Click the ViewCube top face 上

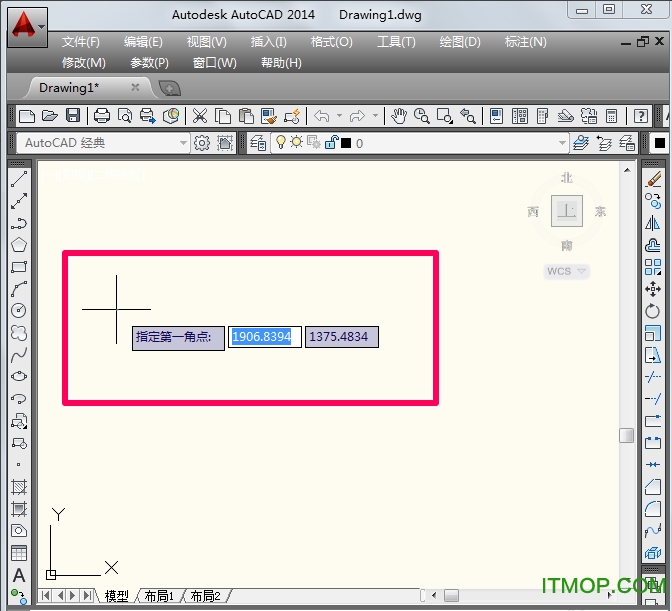point(567,211)
